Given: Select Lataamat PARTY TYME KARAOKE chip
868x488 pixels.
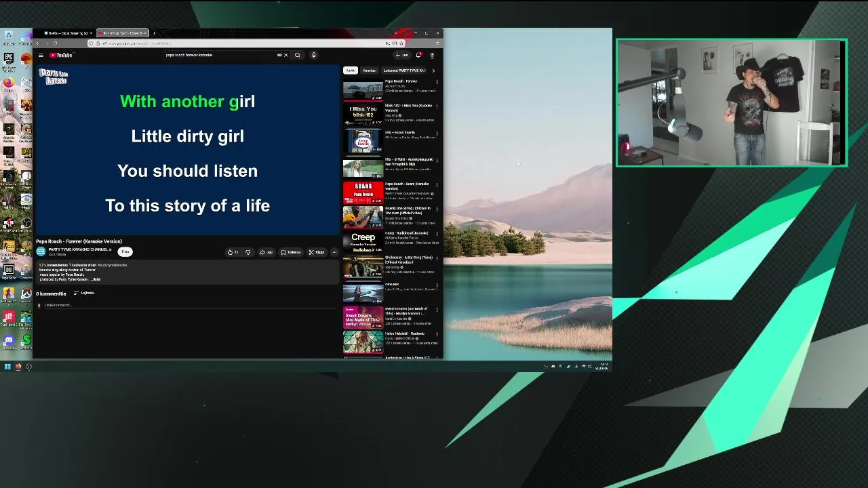Looking at the screenshot, I should [404, 70].
